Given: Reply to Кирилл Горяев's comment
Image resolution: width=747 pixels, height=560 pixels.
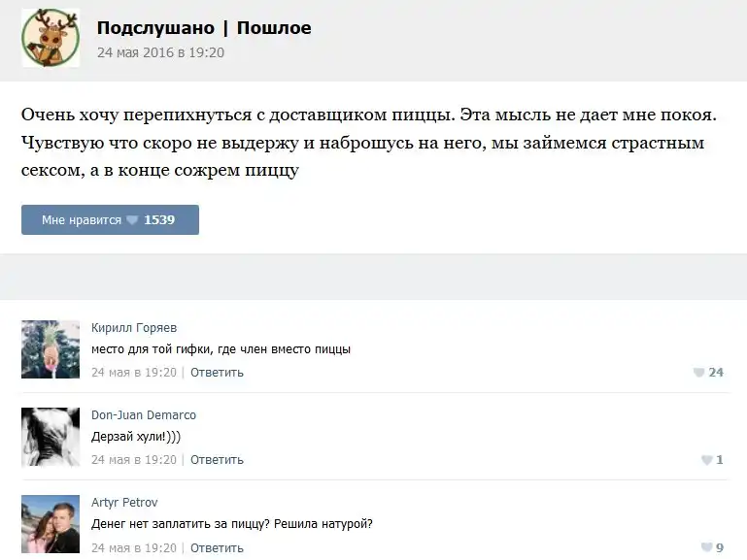Looking at the screenshot, I should coord(217,373).
